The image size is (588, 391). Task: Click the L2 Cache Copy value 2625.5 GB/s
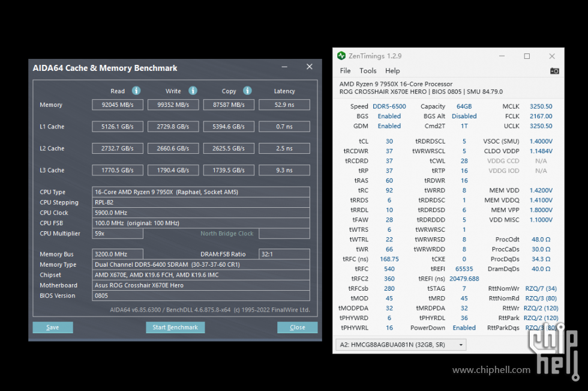coord(229,148)
